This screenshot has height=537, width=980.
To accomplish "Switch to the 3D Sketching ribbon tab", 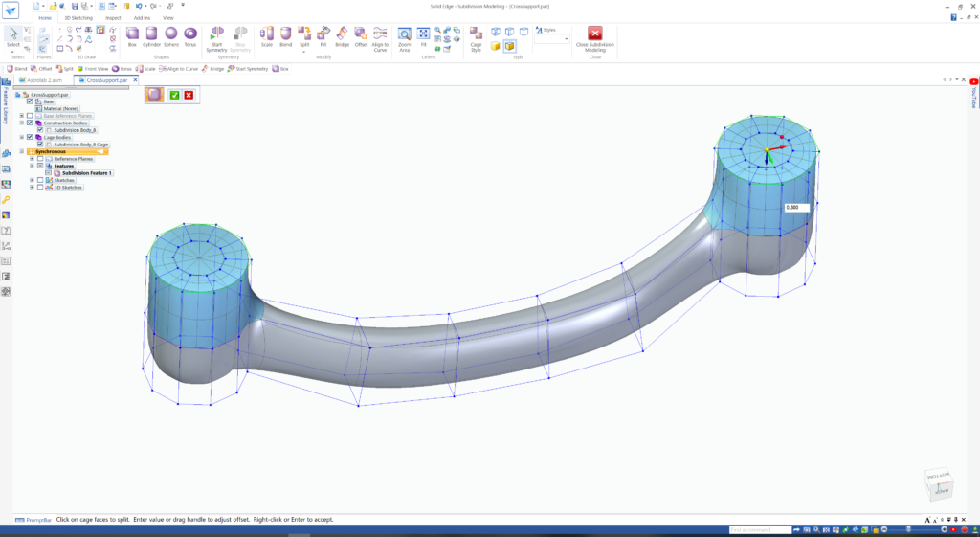I will click(78, 18).
